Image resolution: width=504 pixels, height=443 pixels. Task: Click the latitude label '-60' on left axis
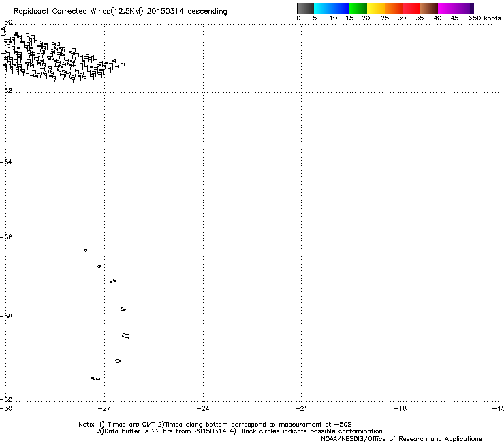[6, 399]
